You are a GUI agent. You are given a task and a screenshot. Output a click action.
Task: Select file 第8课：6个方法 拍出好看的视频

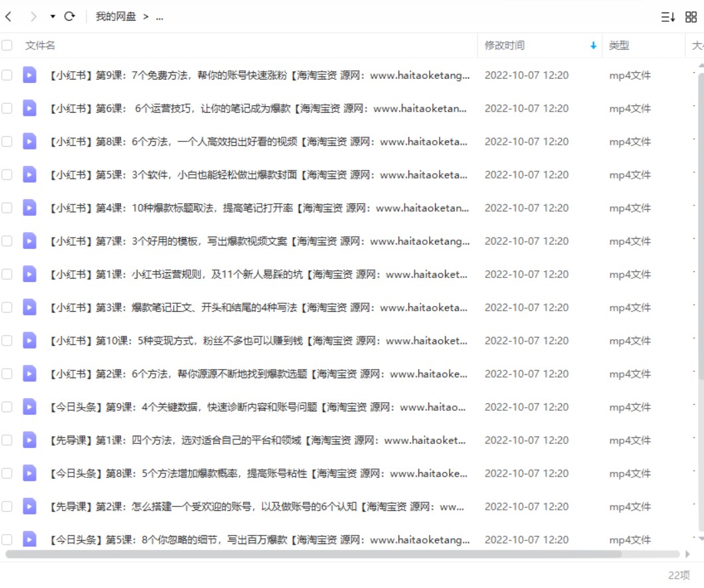pos(258,141)
